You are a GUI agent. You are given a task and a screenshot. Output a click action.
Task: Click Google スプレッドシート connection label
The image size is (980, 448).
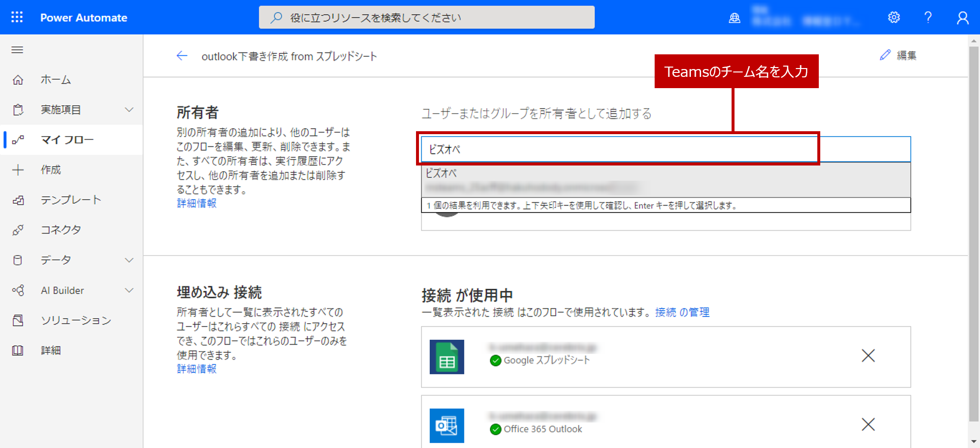(x=547, y=360)
